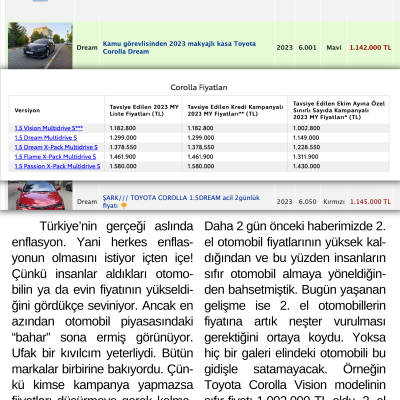Select the price 1.145.000 TL
Screen dimensions: 400x400
tap(370, 202)
